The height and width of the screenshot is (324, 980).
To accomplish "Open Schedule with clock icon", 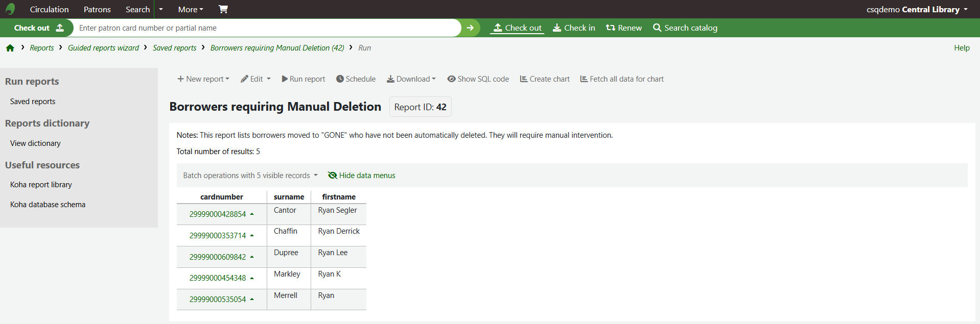I will pos(340,79).
